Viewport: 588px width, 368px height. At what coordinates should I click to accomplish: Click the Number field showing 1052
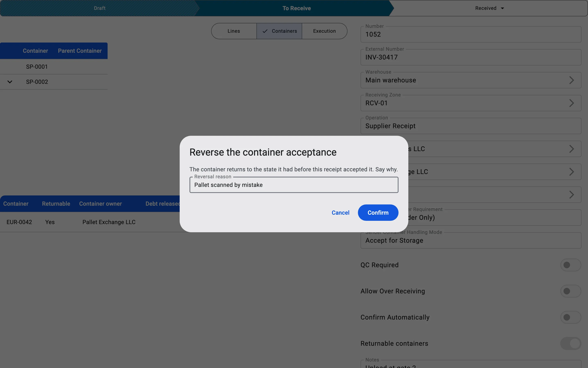click(471, 34)
